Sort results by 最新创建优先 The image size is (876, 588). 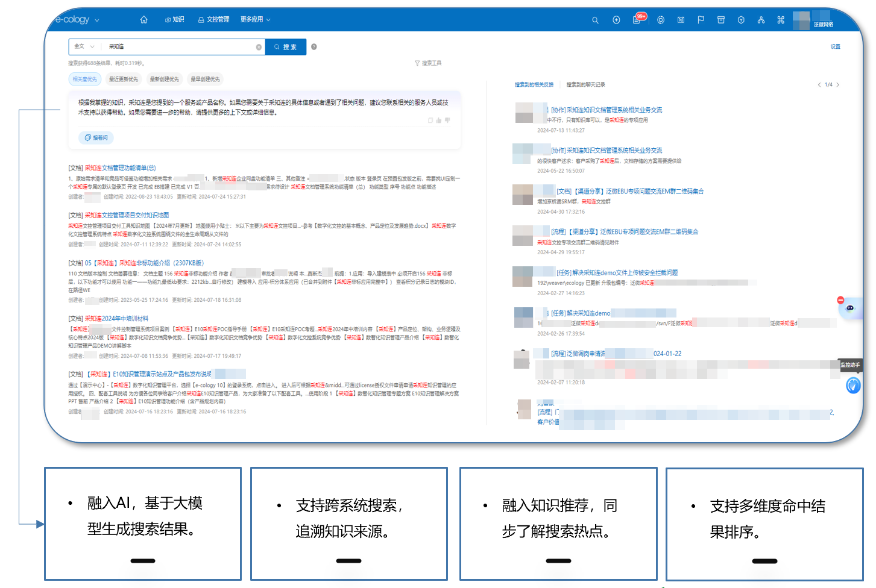click(x=164, y=79)
